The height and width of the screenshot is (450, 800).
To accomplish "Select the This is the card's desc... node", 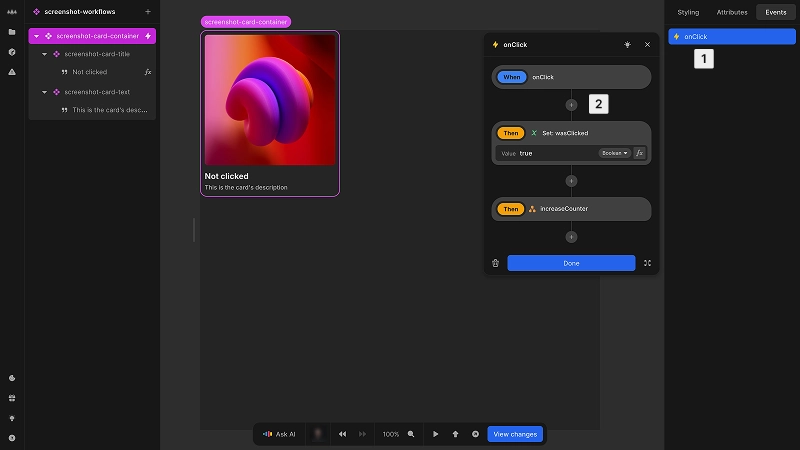I will 110,110.
